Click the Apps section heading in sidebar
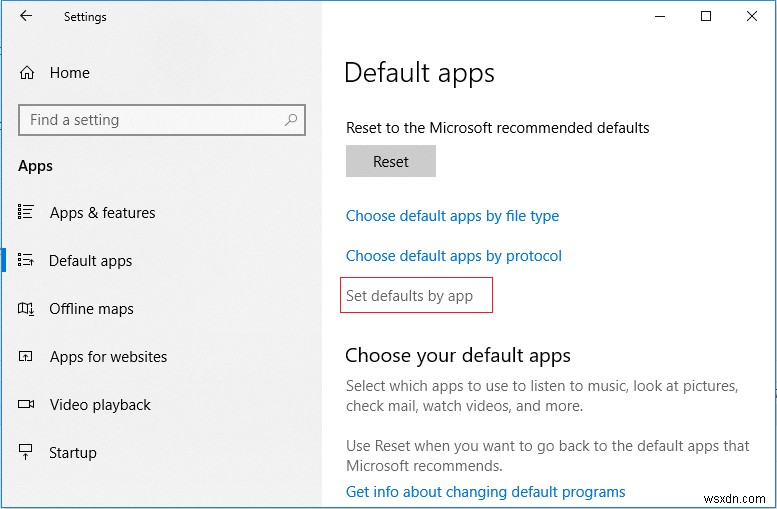This screenshot has width=777, height=509. pyautogui.click(x=35, y=167)
